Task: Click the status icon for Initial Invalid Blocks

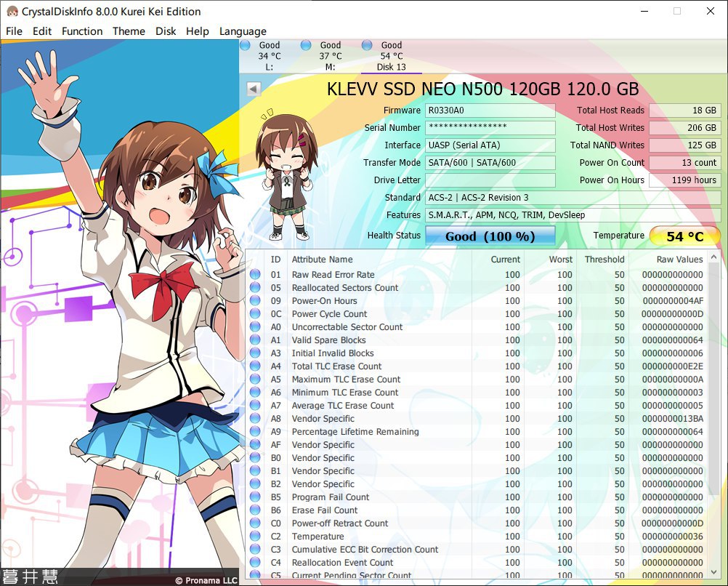Action: [255, 353]
